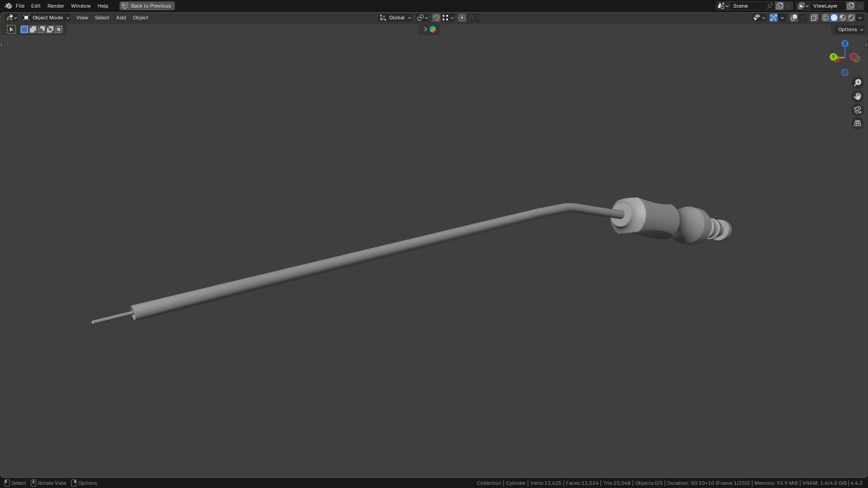
Task: Click the pan view hand icon
Action: (858, 96)
